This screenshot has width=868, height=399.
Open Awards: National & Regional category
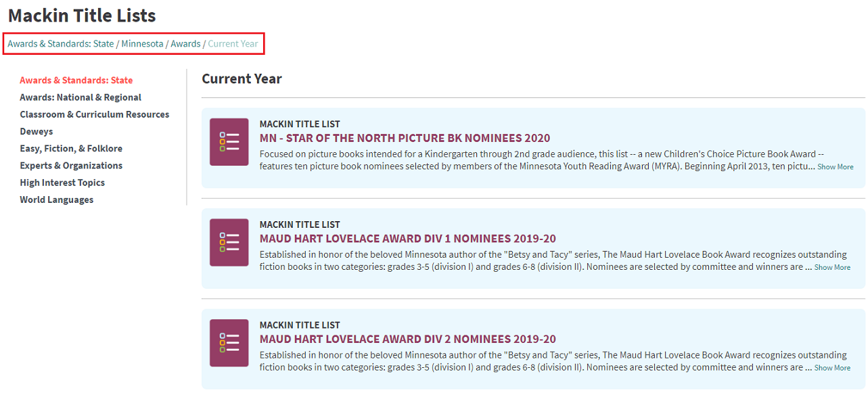tap(81, 97)
